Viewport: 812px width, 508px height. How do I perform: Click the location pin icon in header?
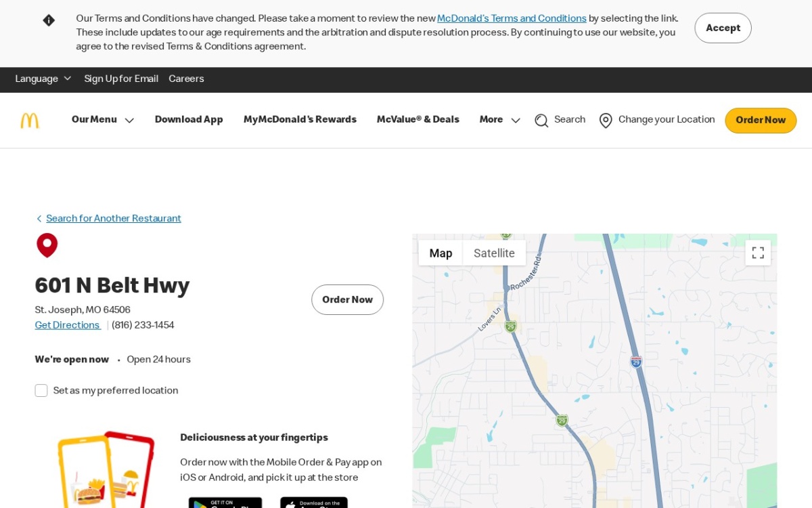606,121
